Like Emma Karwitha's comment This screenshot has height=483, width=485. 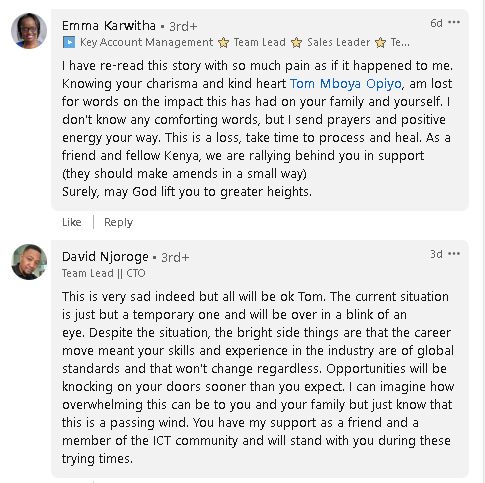coord(72,222)
